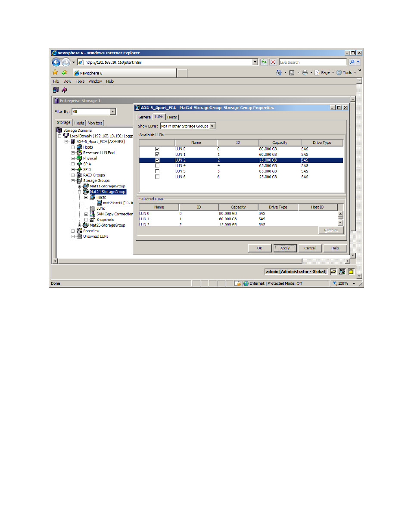Screen dimensions: 411x532
Task: Click the Reserved LUN Pool icon
Action: (79, 152)
